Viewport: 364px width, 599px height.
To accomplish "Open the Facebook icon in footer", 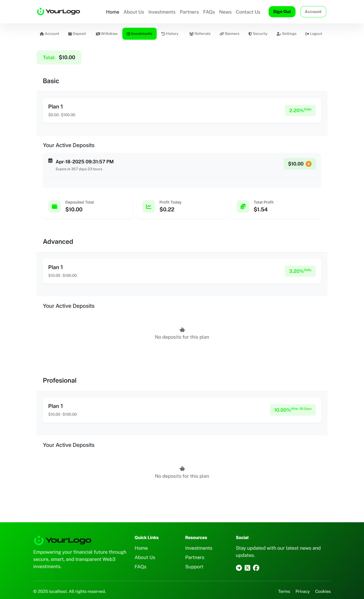I will pyautogui.click(x=256, y=568).
